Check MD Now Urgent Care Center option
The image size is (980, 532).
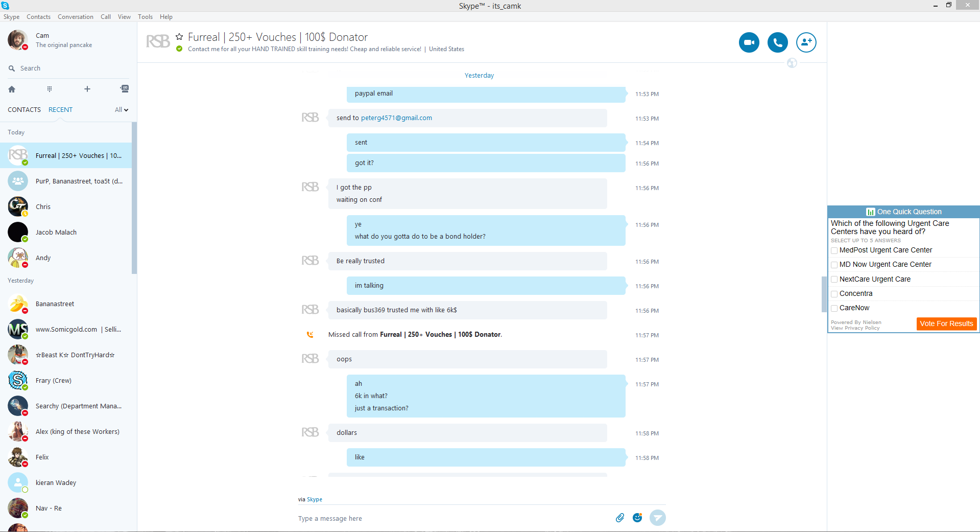[x=834, y=265]
